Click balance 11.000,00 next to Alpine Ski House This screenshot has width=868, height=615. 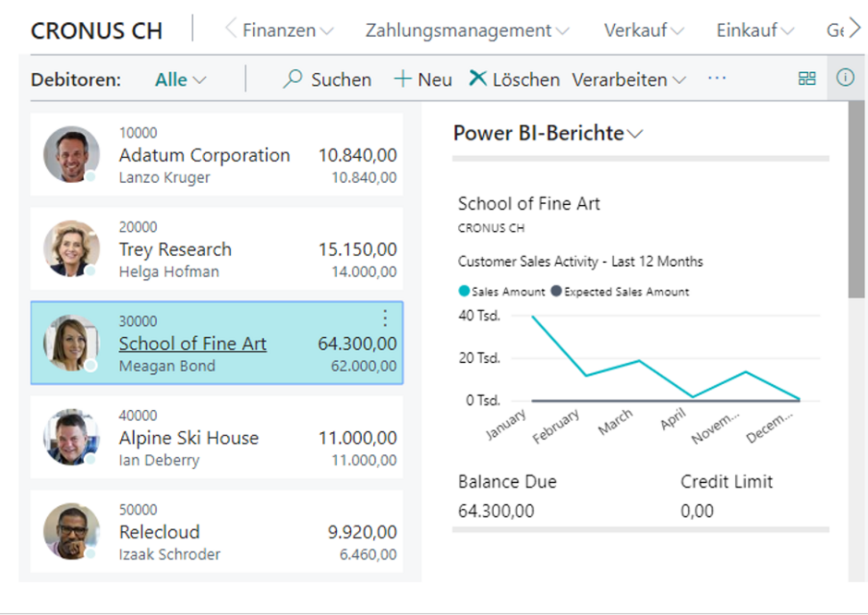(357, 438)
